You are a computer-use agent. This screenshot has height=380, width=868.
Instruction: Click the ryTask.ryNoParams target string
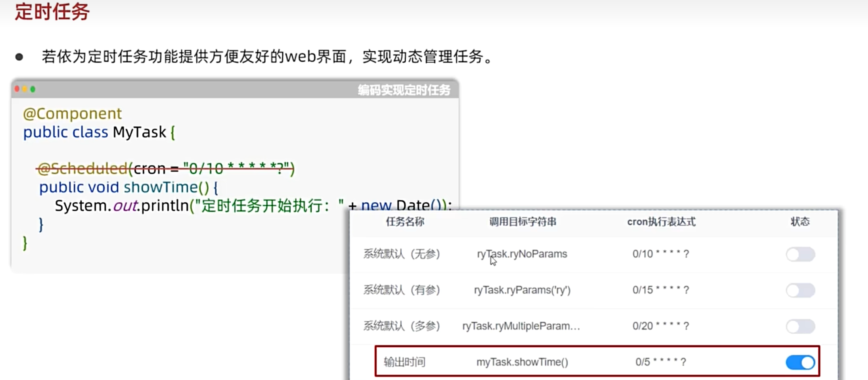pyautogui.click(x=522, y=254)
